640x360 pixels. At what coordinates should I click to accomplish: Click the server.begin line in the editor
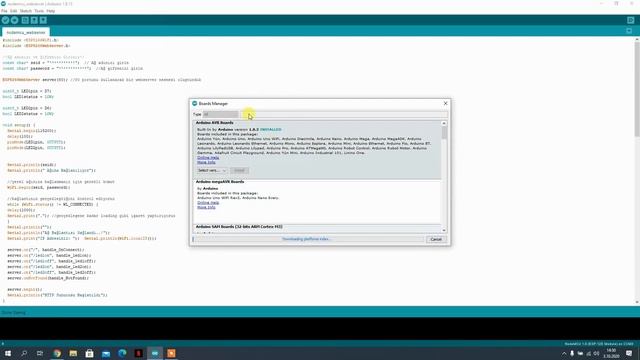(x=24, y=289)
